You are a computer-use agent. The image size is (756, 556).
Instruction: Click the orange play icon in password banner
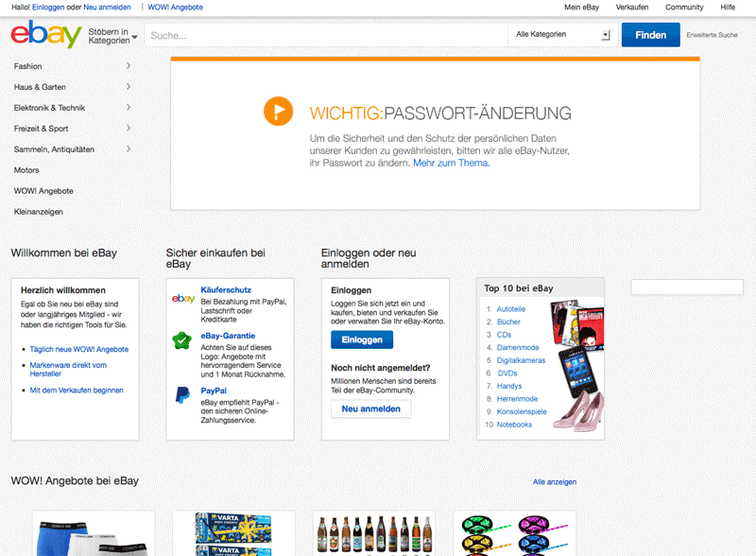click(278, 111)
